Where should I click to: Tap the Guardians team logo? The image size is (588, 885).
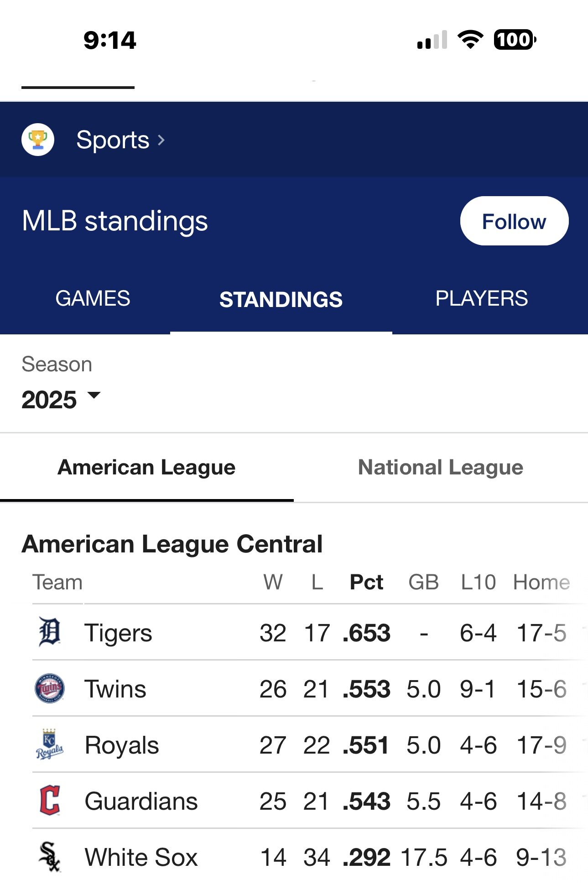pos(50,800)
